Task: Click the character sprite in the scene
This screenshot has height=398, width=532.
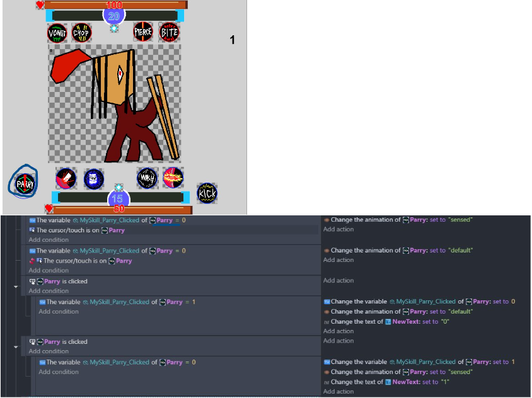Action: point(114,104)
